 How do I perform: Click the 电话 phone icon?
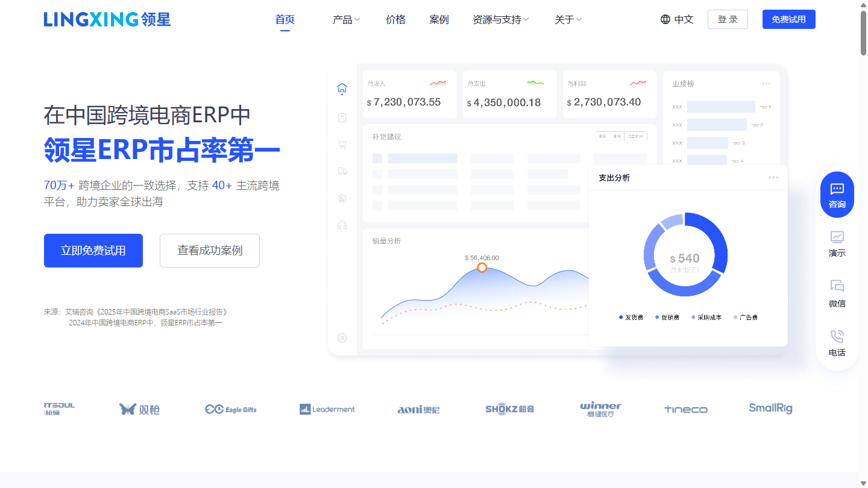(x=837, y=336)
